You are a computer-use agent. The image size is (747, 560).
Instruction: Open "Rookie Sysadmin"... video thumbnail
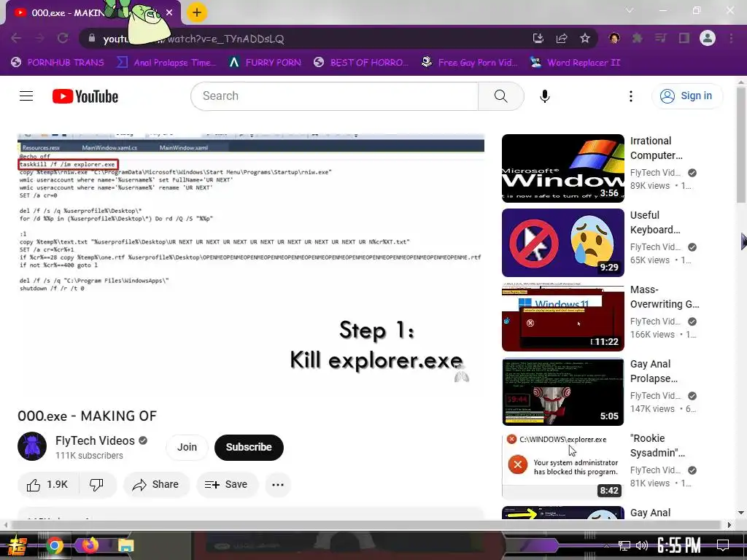562,466
